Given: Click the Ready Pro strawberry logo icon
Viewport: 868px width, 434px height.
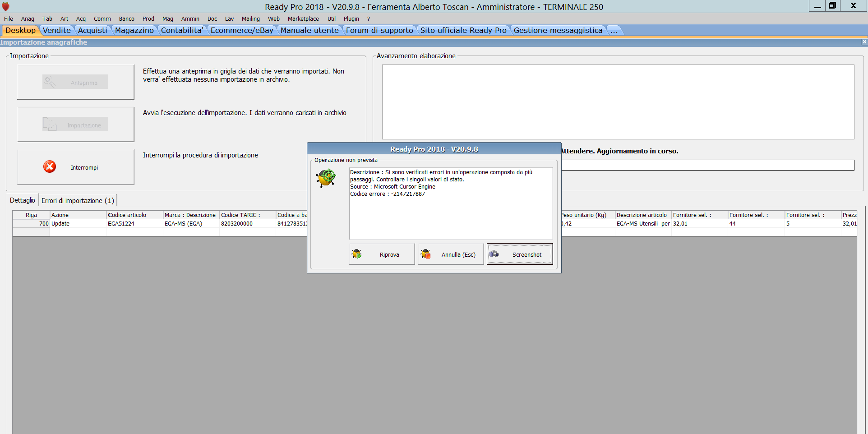Looking at the screenshot, I should pos(6,6).
